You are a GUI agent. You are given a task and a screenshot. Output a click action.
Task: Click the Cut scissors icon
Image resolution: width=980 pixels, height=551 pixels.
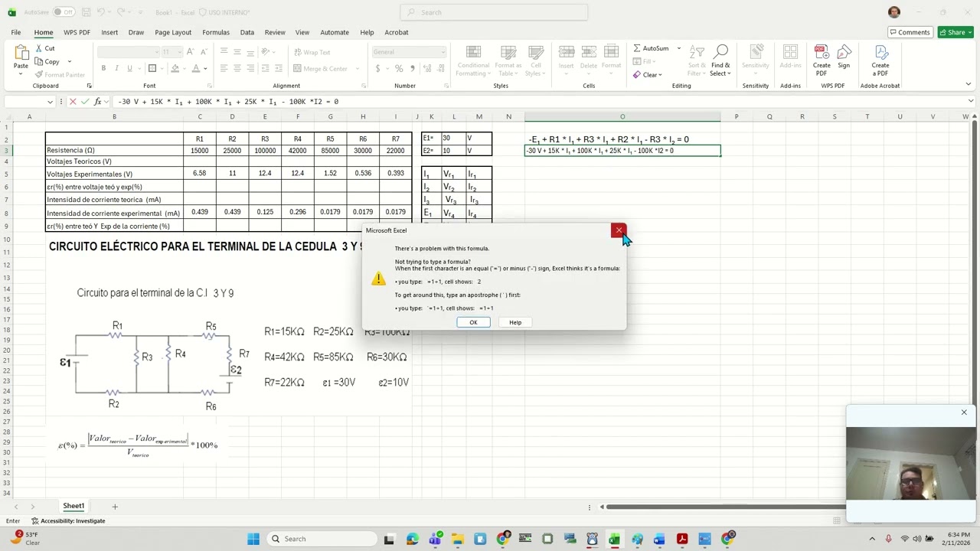(x=39, y=48)
